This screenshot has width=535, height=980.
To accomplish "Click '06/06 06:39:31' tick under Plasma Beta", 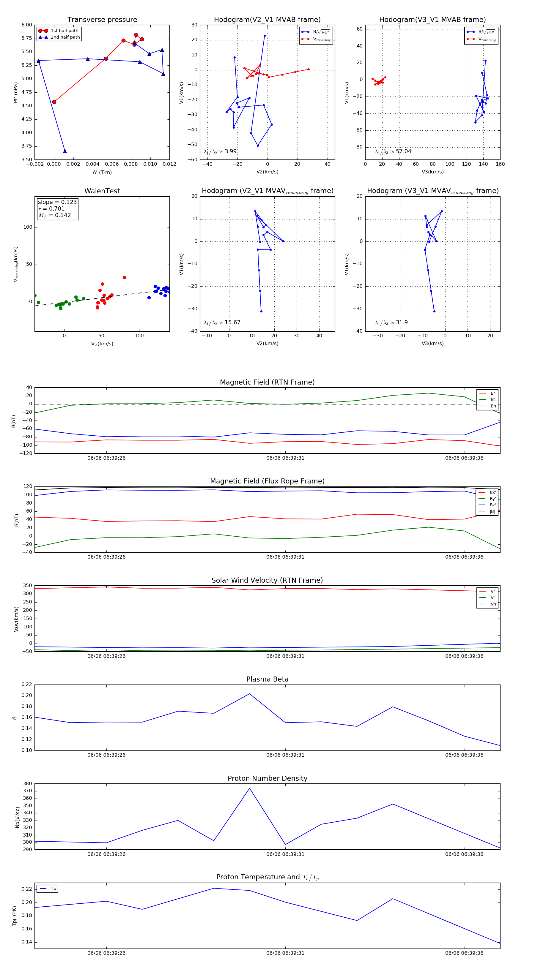I will coord(285,755).
